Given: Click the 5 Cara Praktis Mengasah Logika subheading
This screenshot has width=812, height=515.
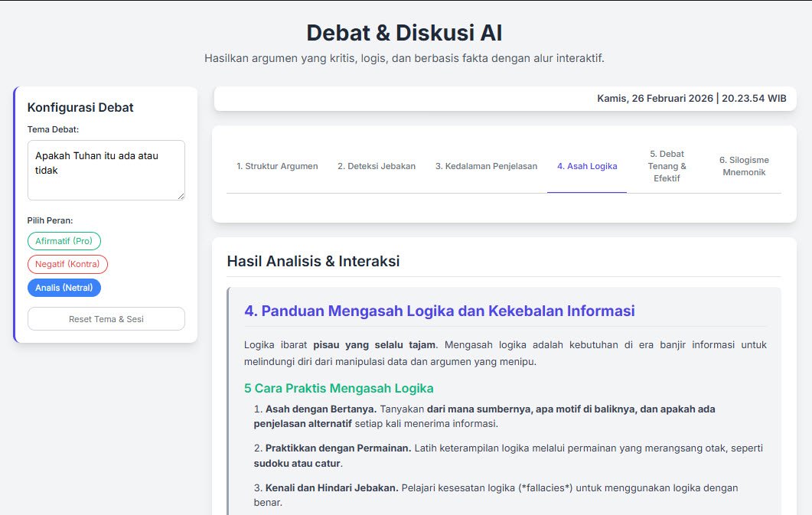Looking at the screenshot, I should (339, 388).
